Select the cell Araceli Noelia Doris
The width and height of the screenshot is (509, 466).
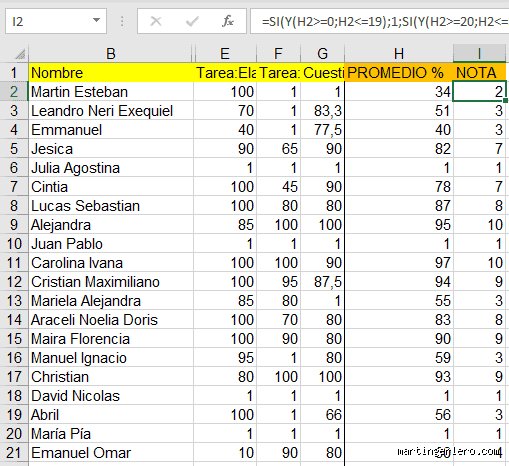click(x=111, y=320)
